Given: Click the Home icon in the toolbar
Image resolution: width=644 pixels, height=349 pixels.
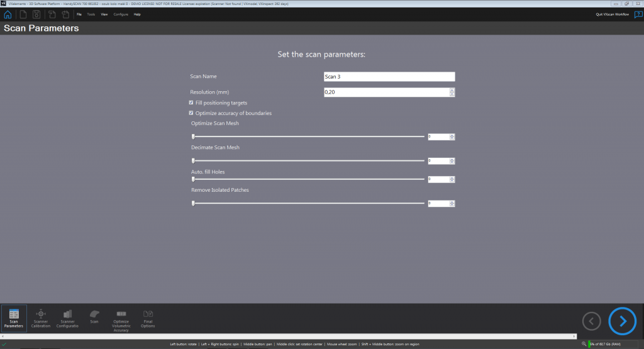Looking at the screenshot, I should pyautogui.click(x=8, y=14).
